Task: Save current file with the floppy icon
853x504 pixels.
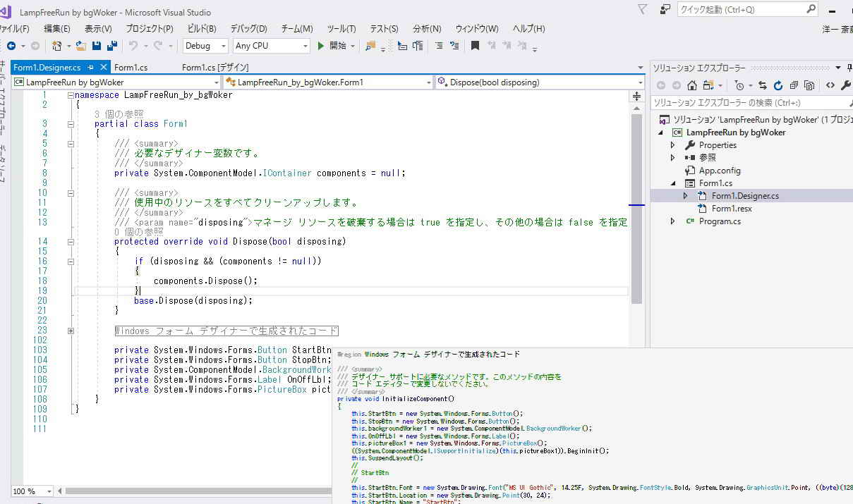Action: (97, 46)
